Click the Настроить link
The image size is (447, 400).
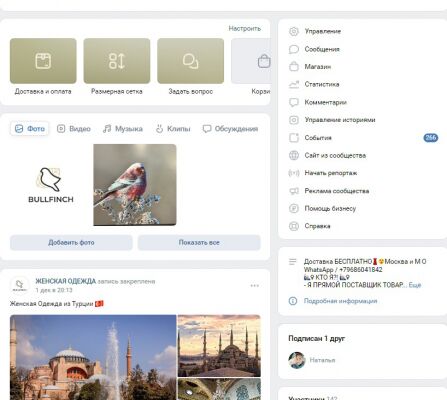pyautogui.click(x=245, y=29)
